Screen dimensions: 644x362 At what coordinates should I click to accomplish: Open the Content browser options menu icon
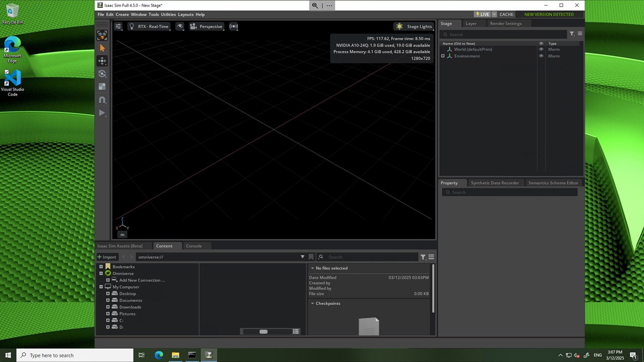431,257
